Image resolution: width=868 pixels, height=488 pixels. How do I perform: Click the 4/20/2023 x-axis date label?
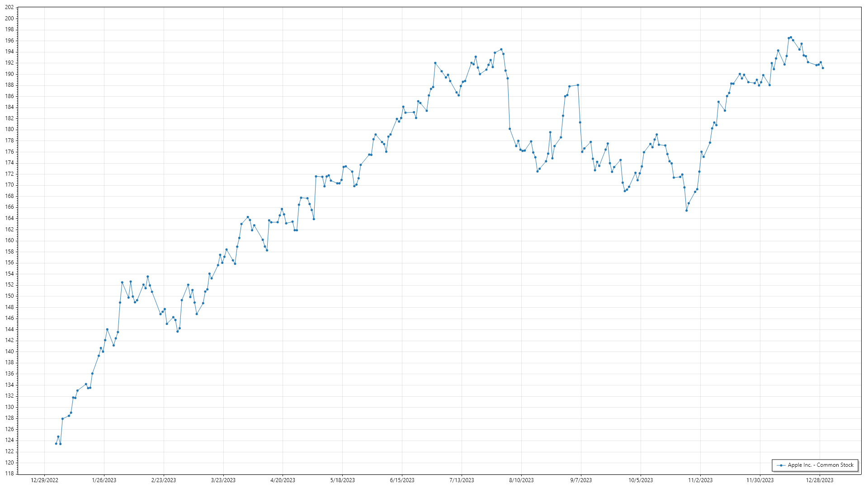283,480
